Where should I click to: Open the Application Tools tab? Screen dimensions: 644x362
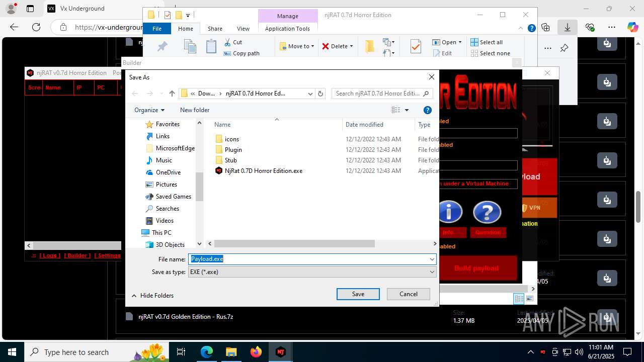[x=287, y=29]
